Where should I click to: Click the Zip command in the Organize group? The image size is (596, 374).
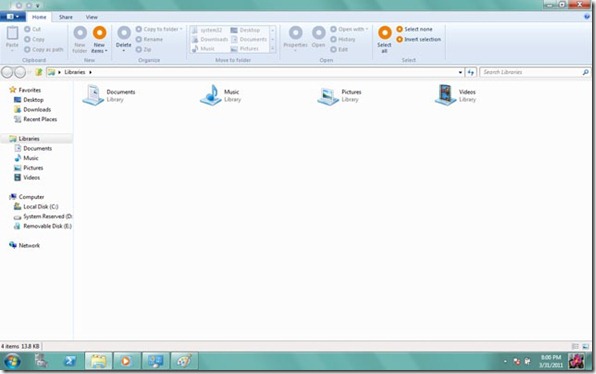click(144, 49)
